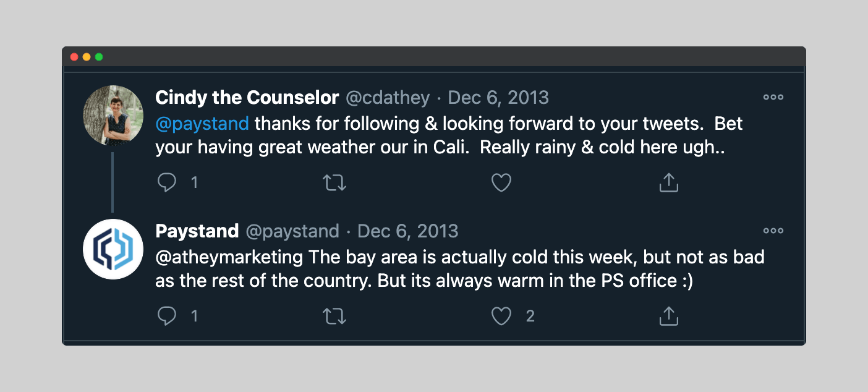Open the Paystand logo avatar
868x392 pixels.
point(113,249)
